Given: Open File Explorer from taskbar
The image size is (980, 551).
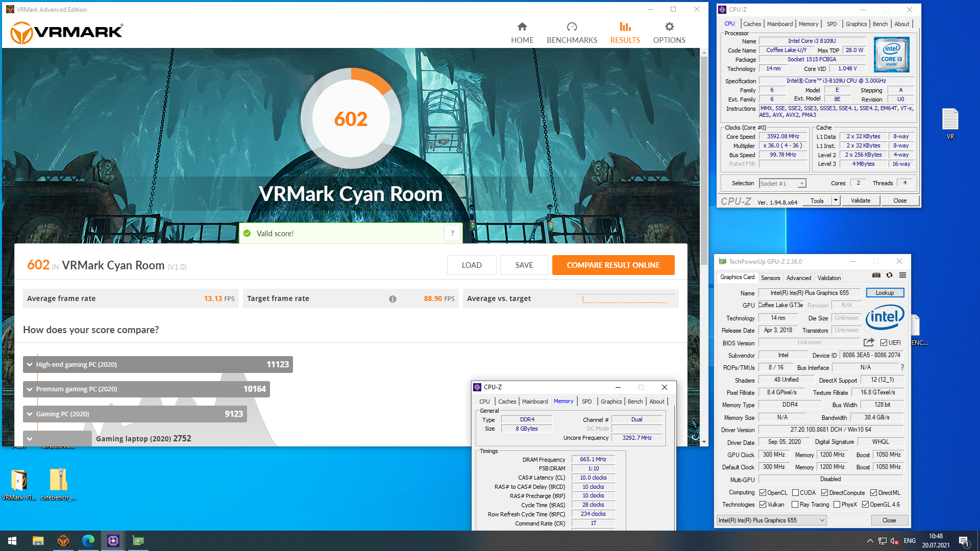Looking at the screenshot, I should 38,541.
